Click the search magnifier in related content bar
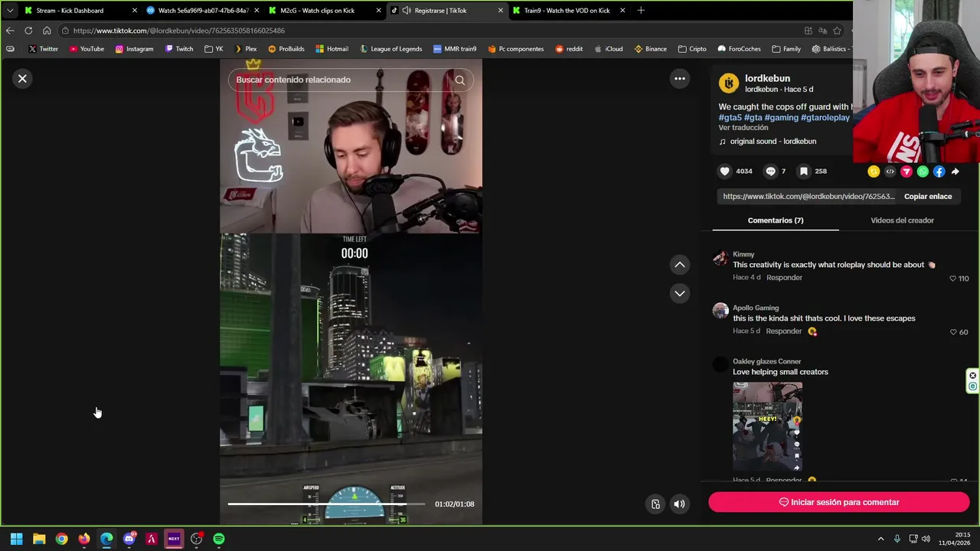The height and width of the screenshot is (551, 980). [x=459, y=80]
